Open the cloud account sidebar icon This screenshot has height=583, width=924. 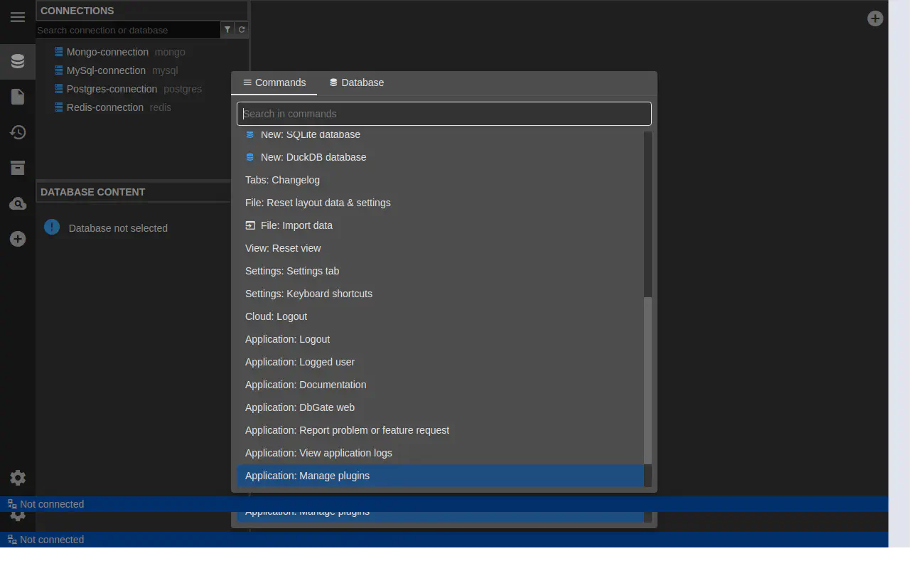(x=18, y=204)
